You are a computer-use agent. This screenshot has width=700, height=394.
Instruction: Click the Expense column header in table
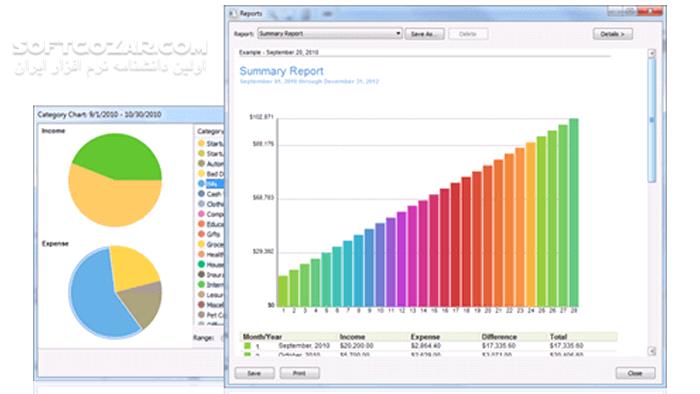point(425,337)
